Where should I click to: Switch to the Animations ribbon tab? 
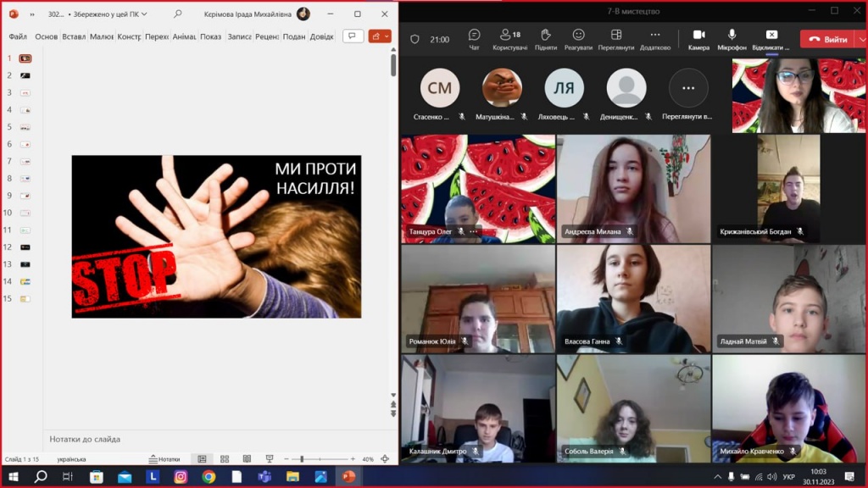pyautogui.click(x=184, y=36)
